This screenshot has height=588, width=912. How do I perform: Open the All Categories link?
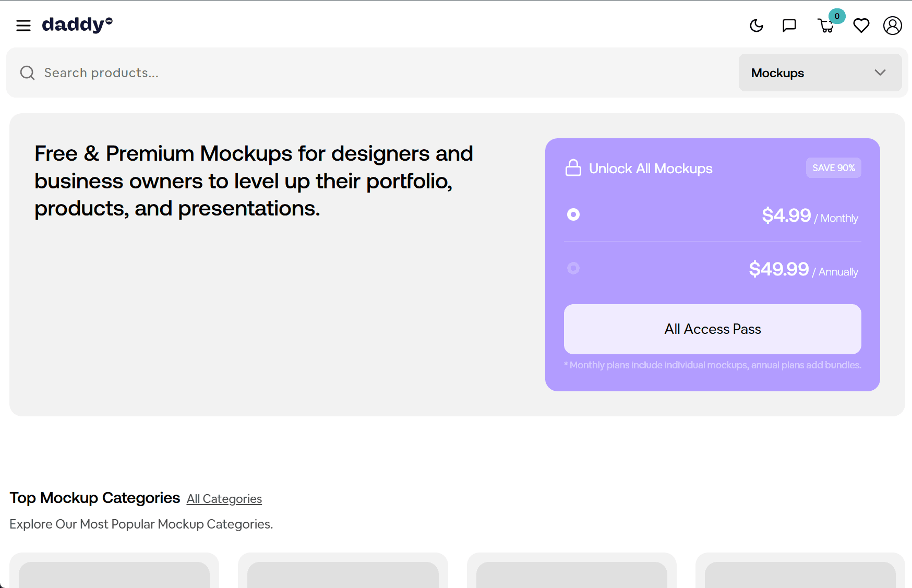(224, 499)
